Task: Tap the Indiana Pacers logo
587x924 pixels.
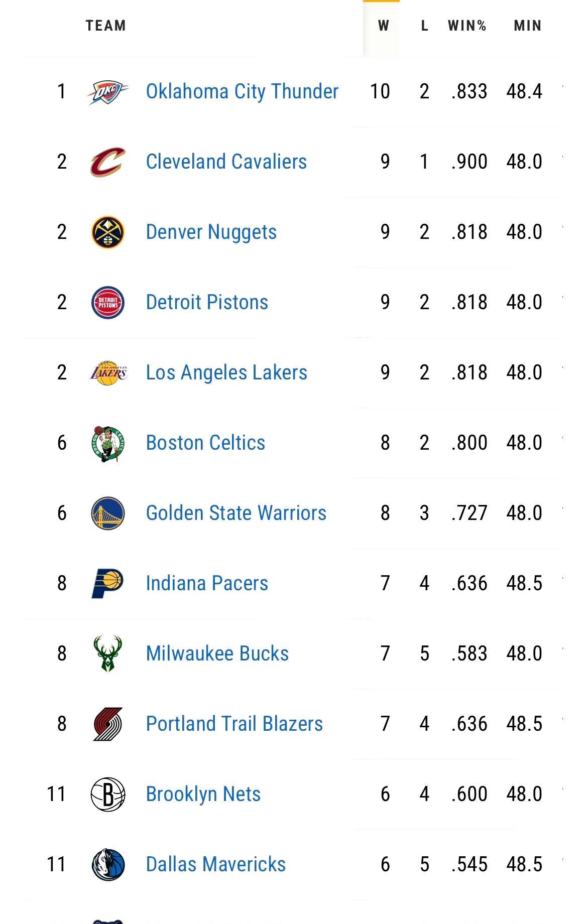Action: click(108, 584)
